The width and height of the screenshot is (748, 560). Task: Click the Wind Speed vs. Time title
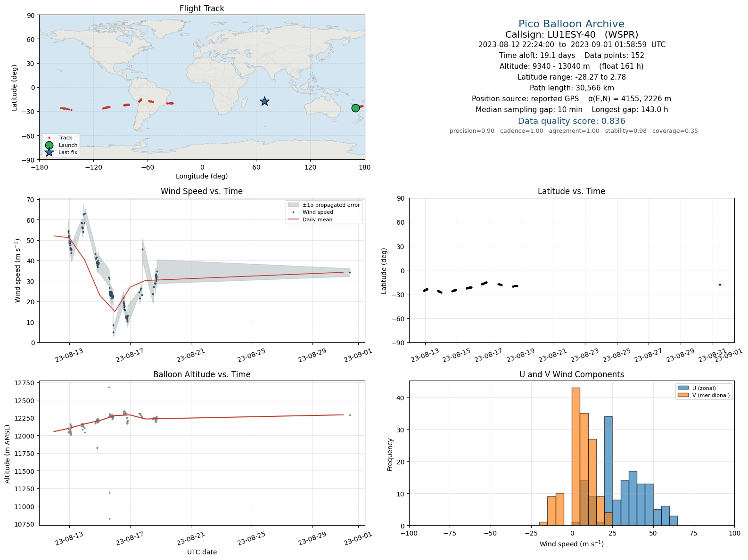202,191
